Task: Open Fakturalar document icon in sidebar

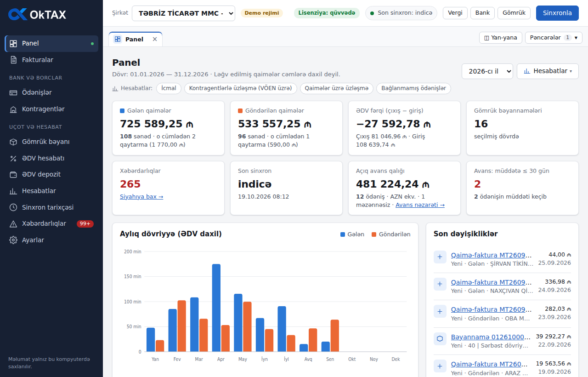Action: click(13, 60)
